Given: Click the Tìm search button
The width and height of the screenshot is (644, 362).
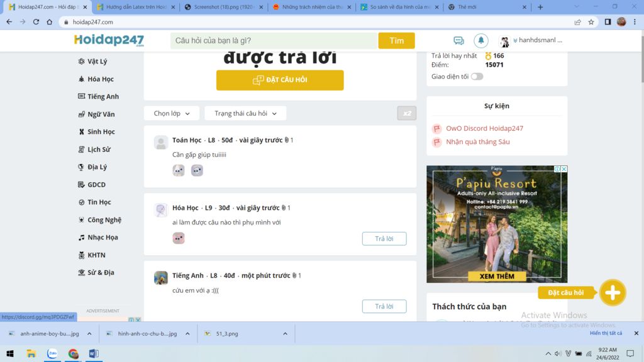Looking at the screenshot, I should tap(396, 41).
